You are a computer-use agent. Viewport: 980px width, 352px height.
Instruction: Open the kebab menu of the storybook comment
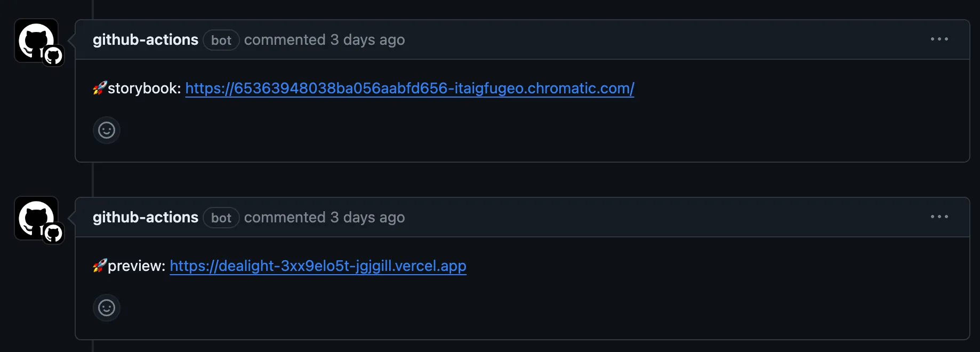pyautogui.click(x=940, y=39)
